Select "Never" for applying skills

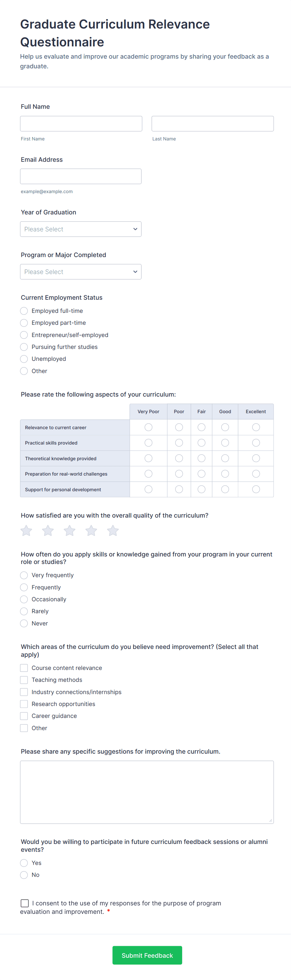coord(23,623)
